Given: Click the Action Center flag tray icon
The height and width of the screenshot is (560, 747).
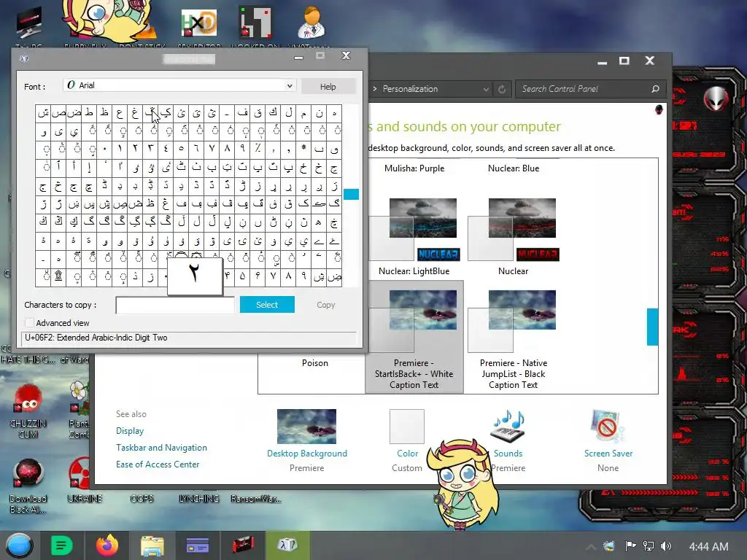Looking at the screenshot, I should pyautogui.click(x=630, y=546).
